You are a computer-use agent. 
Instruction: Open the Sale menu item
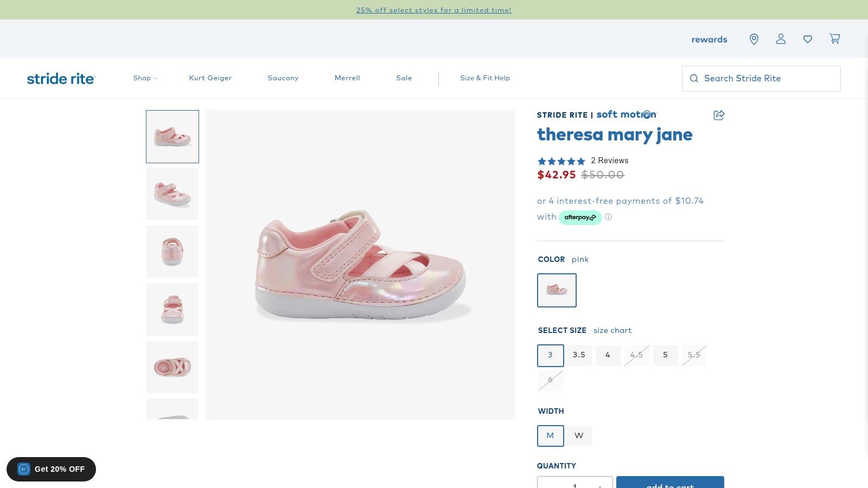click(404, 78)
